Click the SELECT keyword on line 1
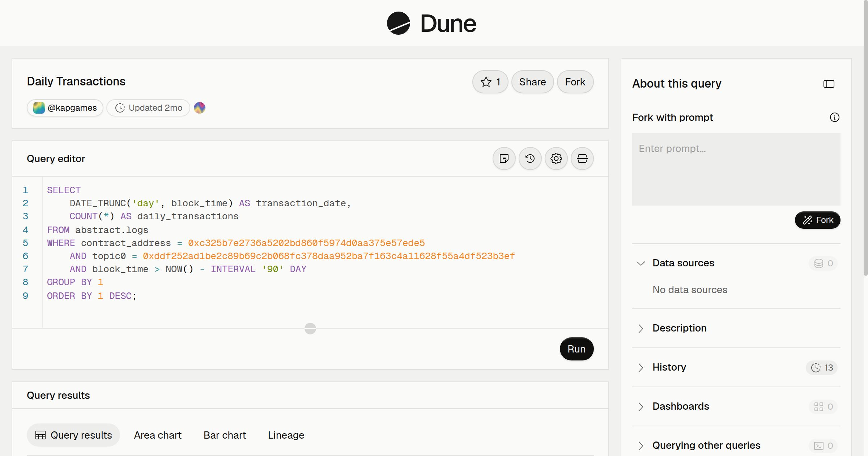Screen dimensions: 868x456 [64, 190]
